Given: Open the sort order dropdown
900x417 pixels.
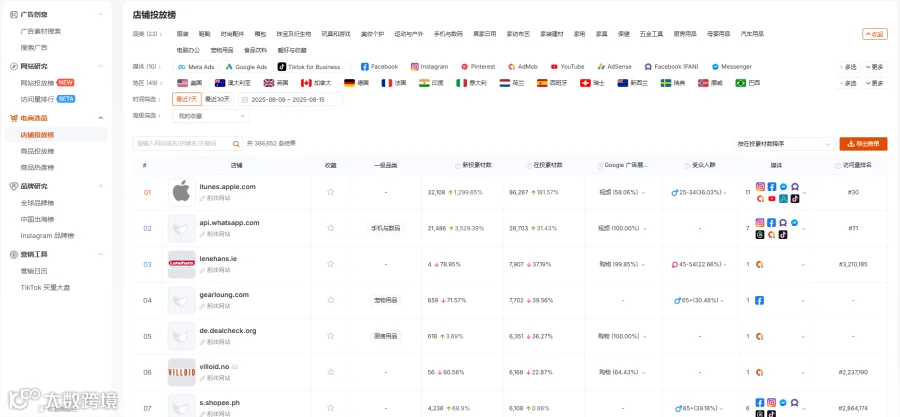Looking at the screenshot, I should [784, 144].
